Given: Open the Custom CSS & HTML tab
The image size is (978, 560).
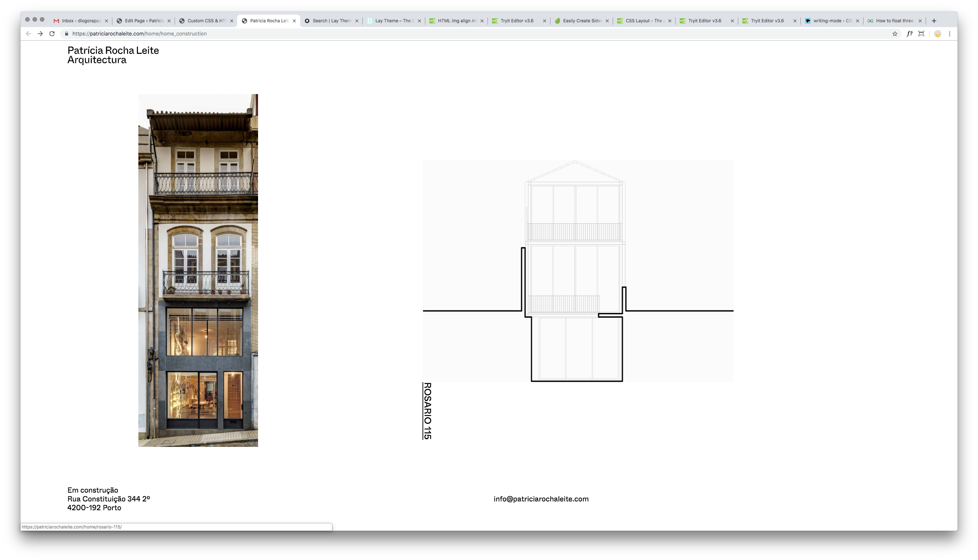Looking at the screenshot, I should [206, 21].
